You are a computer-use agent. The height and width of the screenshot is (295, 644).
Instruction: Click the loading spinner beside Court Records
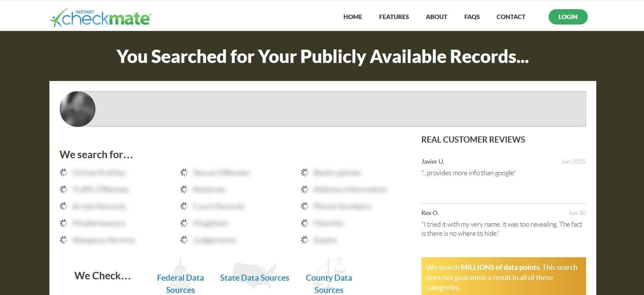184,206
